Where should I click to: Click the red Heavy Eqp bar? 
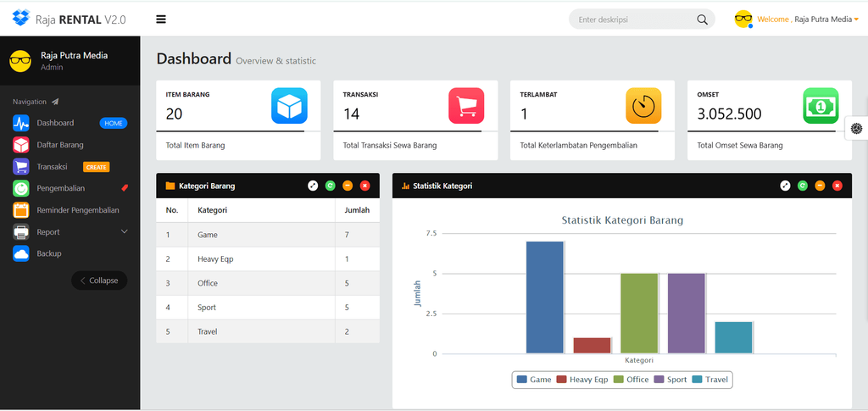(x=592, y=346)
